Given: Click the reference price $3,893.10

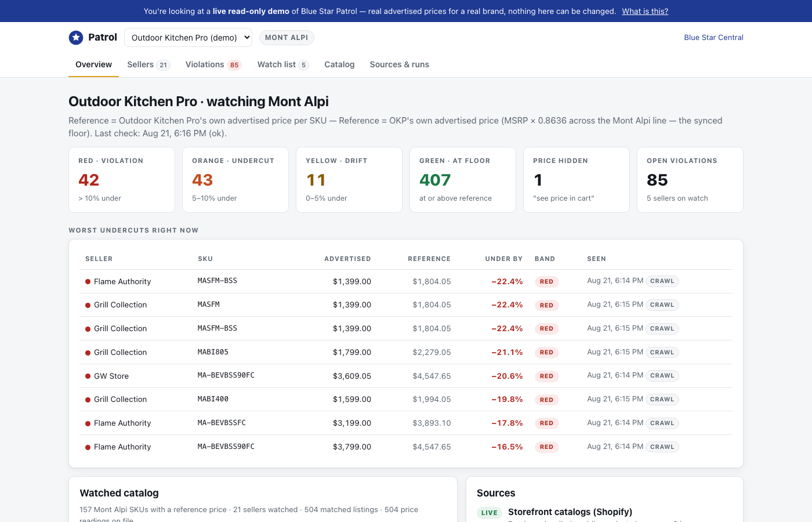Looking at the screenshot, I should pyautogui.click(x=432, y=423).
